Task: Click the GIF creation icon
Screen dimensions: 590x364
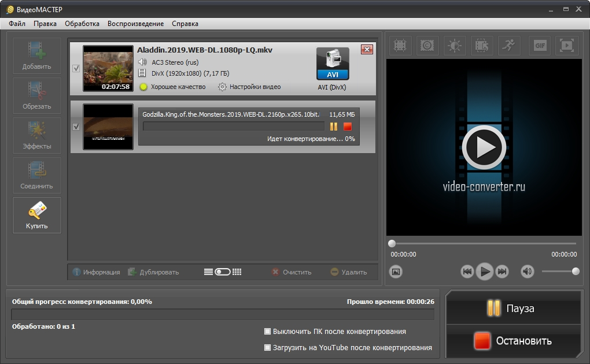Action: point(540,46)
